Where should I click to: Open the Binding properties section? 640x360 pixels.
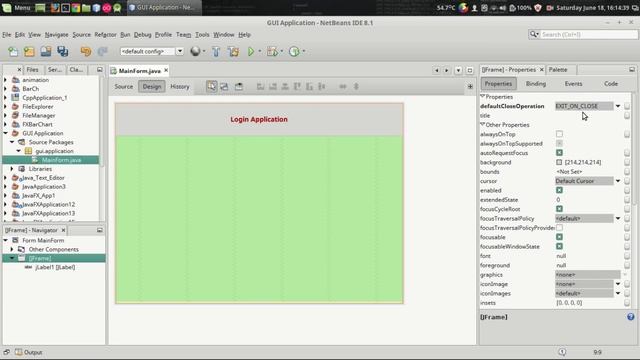(536, 84)
